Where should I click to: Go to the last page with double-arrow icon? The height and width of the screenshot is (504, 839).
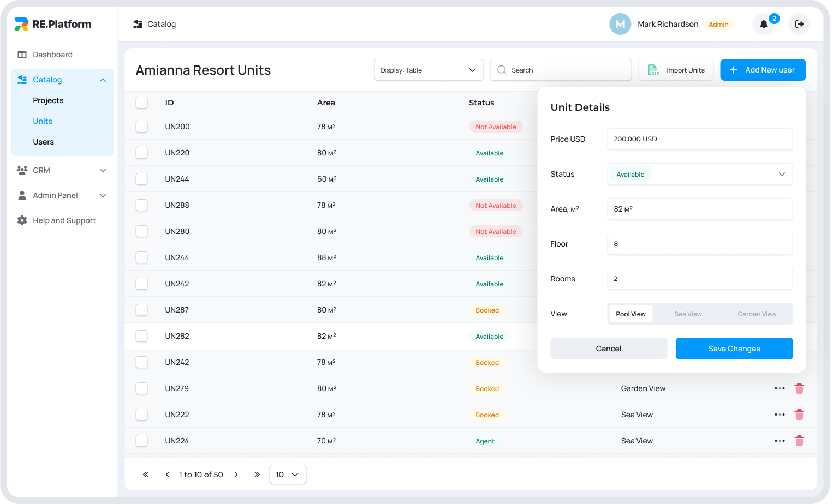(257, 475)
